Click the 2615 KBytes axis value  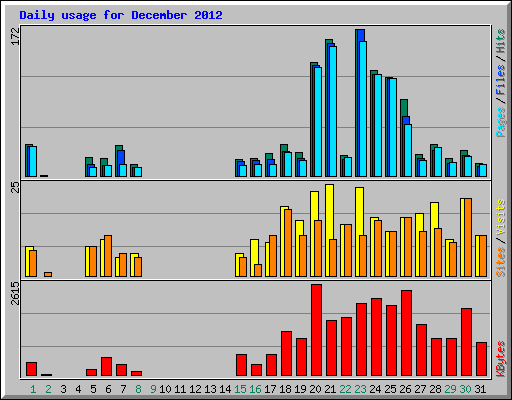coord(15,293)
